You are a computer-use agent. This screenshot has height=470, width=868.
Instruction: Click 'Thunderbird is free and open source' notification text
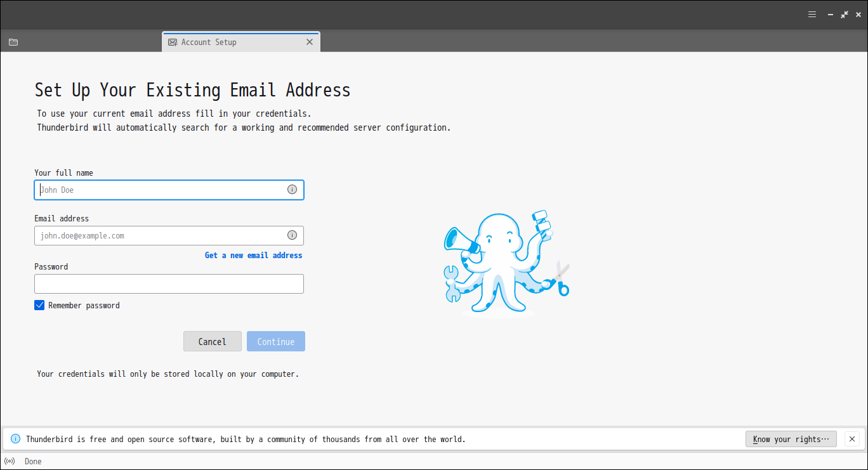(246, 439)
